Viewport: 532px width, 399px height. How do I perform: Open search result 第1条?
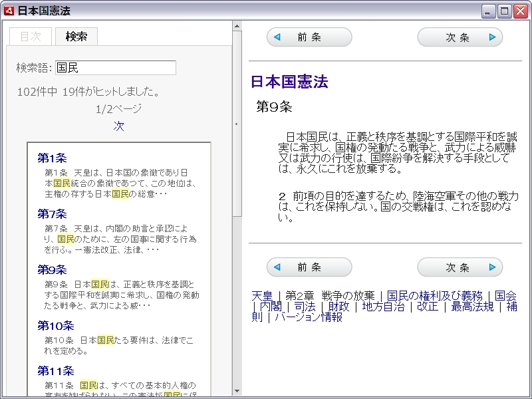(x=52, y=158)
